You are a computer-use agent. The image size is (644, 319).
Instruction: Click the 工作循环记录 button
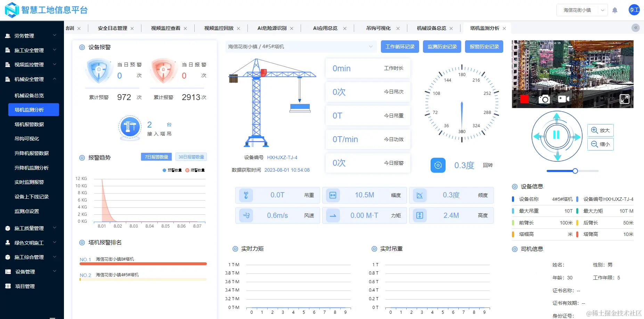pos(400,46)
